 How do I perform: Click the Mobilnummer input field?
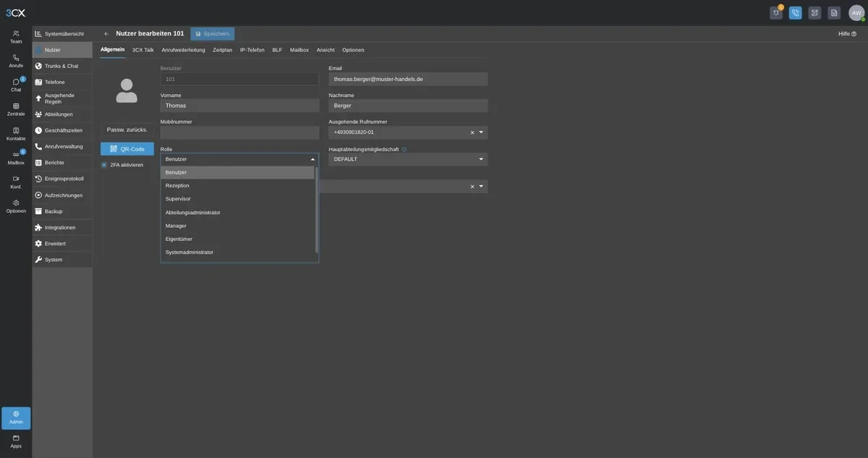coord(239,132)
